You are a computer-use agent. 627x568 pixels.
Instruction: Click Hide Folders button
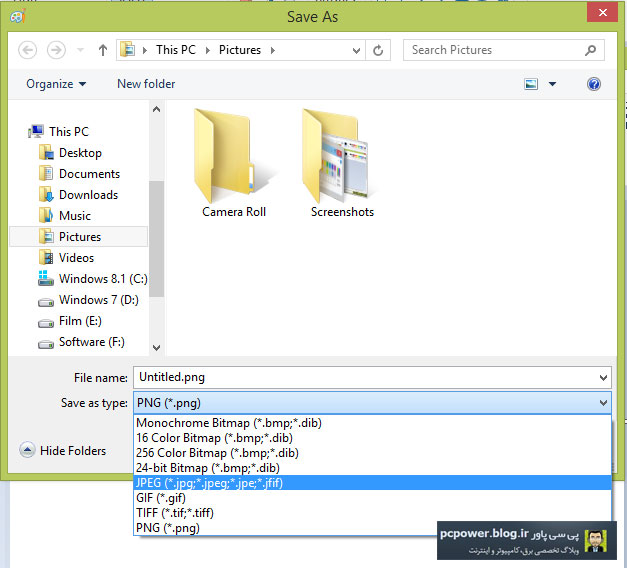click(x=62, y=451)
